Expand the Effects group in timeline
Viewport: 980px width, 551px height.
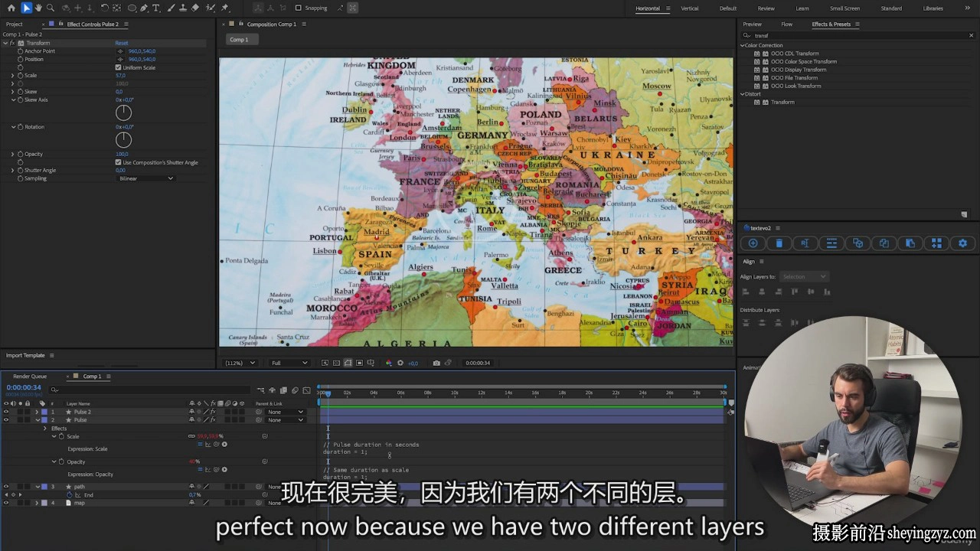(45, 429)
